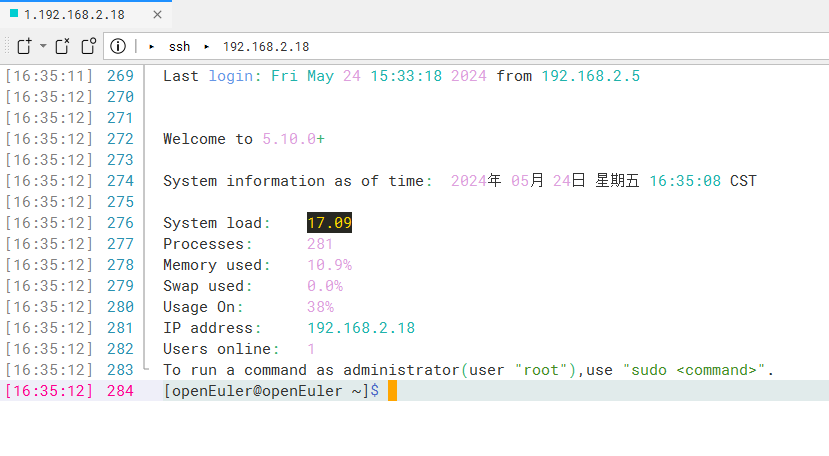Click the Usage On value 38%
This screenshot has height=456, width=829.
[320, 307]
